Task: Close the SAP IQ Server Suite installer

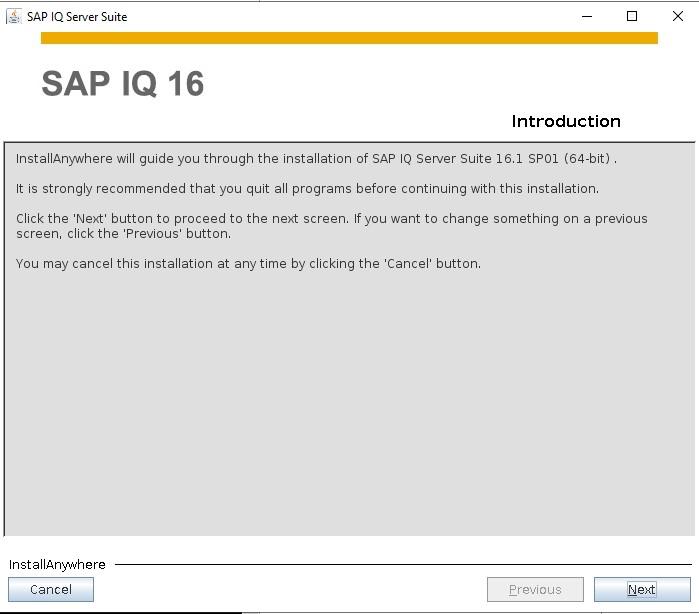Action: tap(678, 16)
